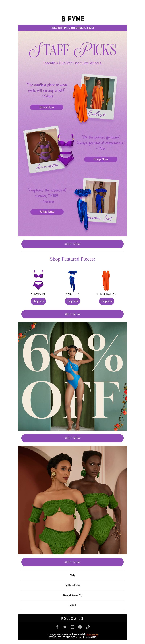The image size is (145, 644).
Task: Click Shop Now under Clara's quote
Action: 47,107
